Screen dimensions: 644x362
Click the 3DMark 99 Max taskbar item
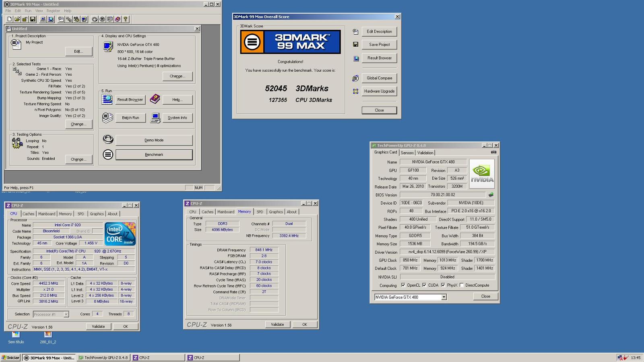(49, 358)
